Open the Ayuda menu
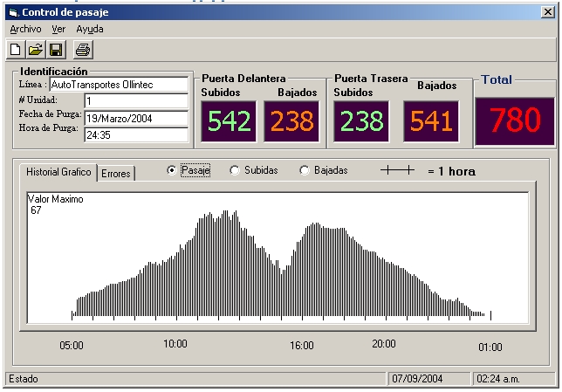Viewport: 562px width, 392px height. [x=89, y=29]
